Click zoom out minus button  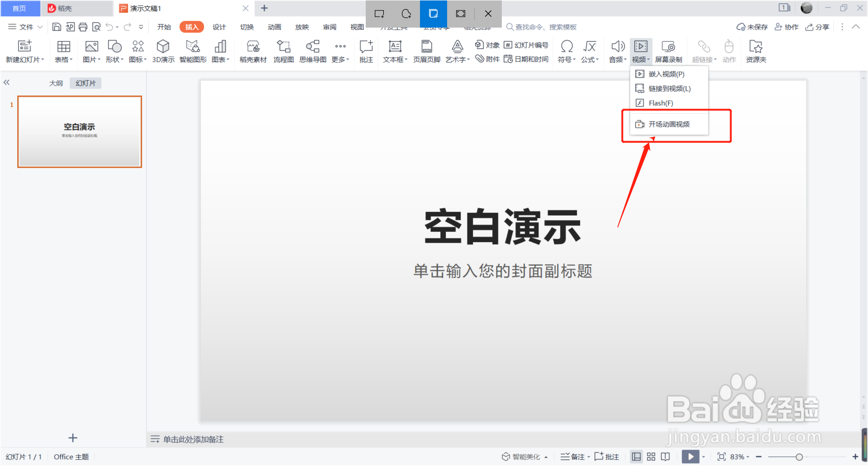(x=759, y=457)
